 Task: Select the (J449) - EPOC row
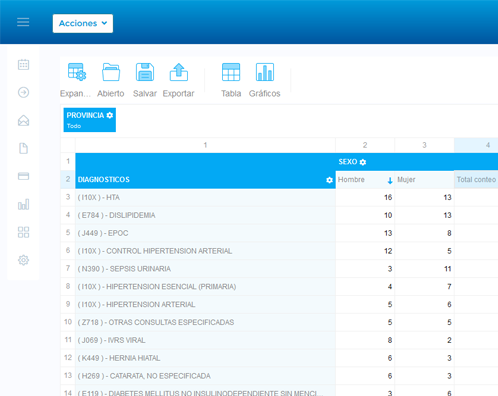(x=205, y=233)
